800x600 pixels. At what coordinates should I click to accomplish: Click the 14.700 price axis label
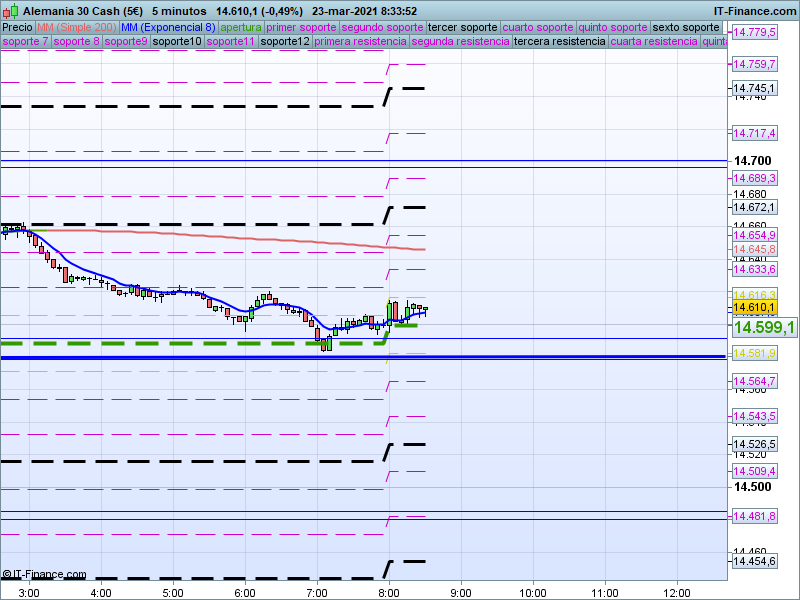coord(752,161)
